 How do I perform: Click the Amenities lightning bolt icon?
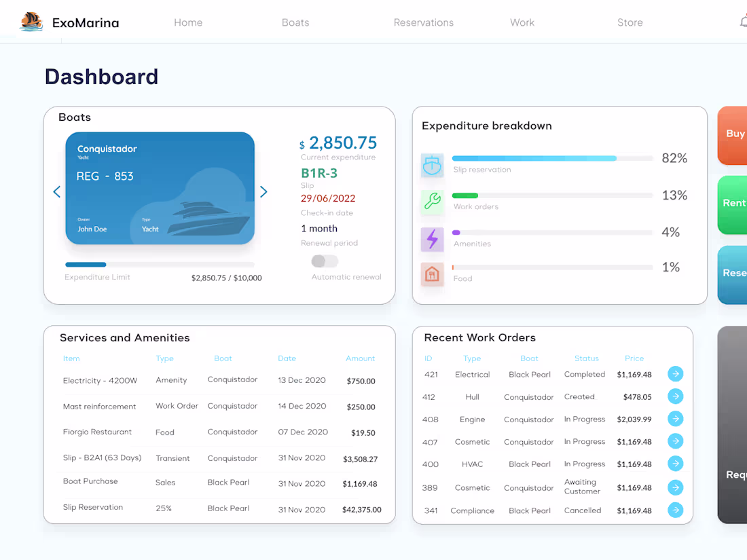pyautogui.click(x=432, y=239)
